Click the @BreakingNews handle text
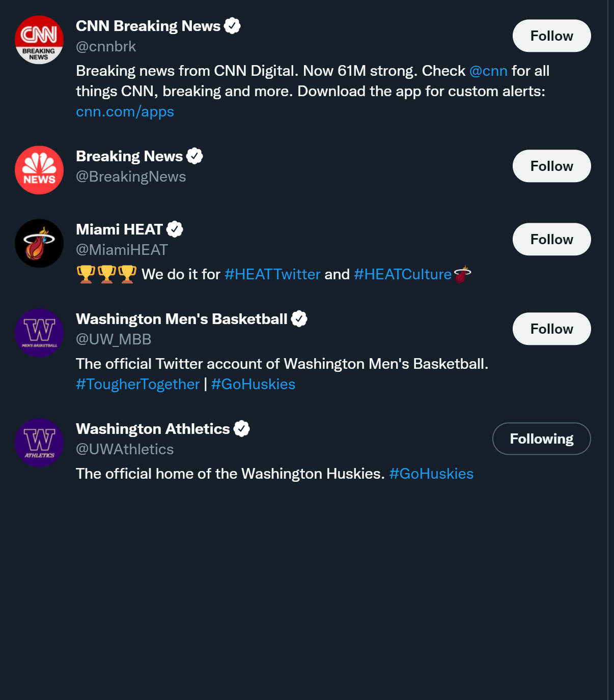 pos(131,177)
